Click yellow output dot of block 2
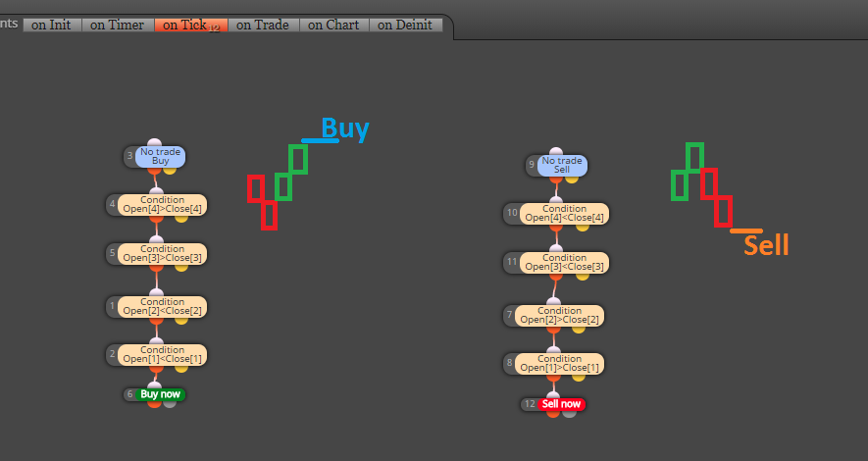 click(181, 369)
